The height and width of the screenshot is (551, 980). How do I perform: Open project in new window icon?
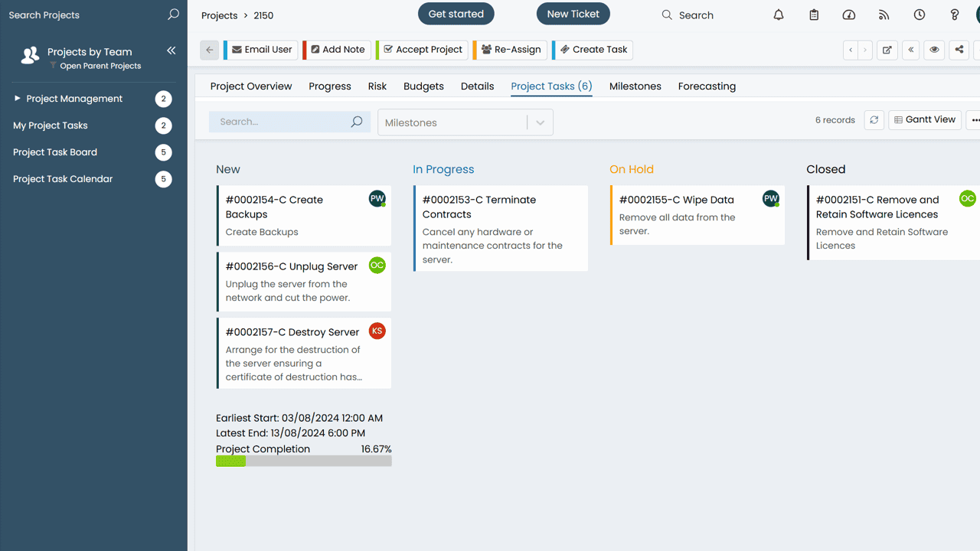tap(887, 50)
